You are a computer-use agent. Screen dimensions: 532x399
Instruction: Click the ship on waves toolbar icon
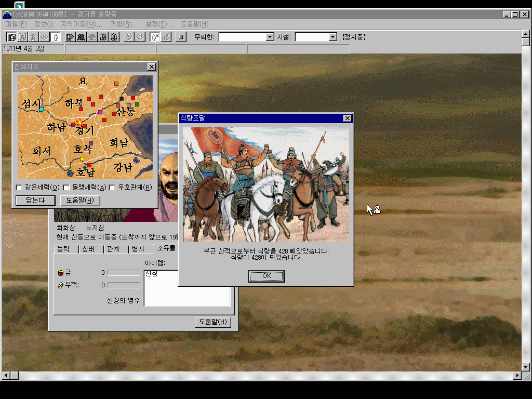(x=114, y=37)
